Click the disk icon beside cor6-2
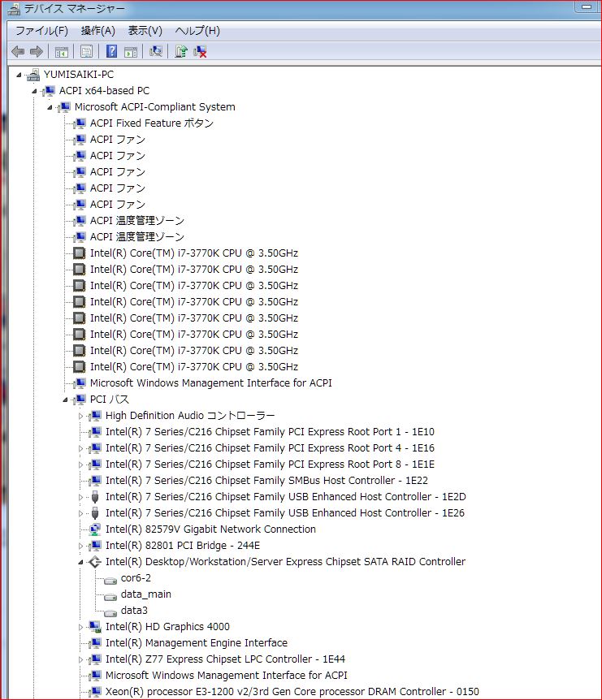 pyautogui.click(x=110, y=581)
